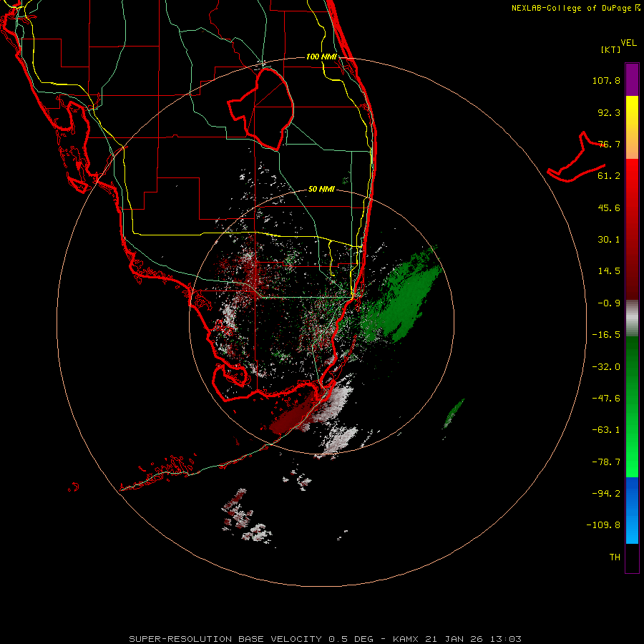Select the -94.2 scale value
644x644 pixels.
click(x=606, y=493)
